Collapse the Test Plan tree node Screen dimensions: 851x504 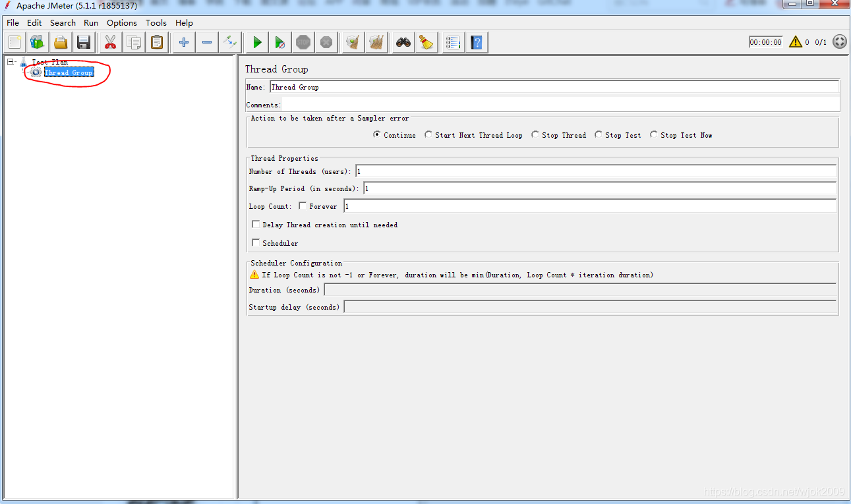click(x=10, y=62)
